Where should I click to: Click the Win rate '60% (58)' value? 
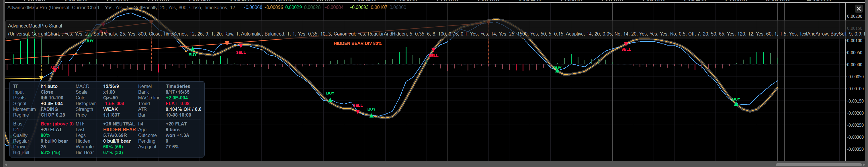click(113, 147)
